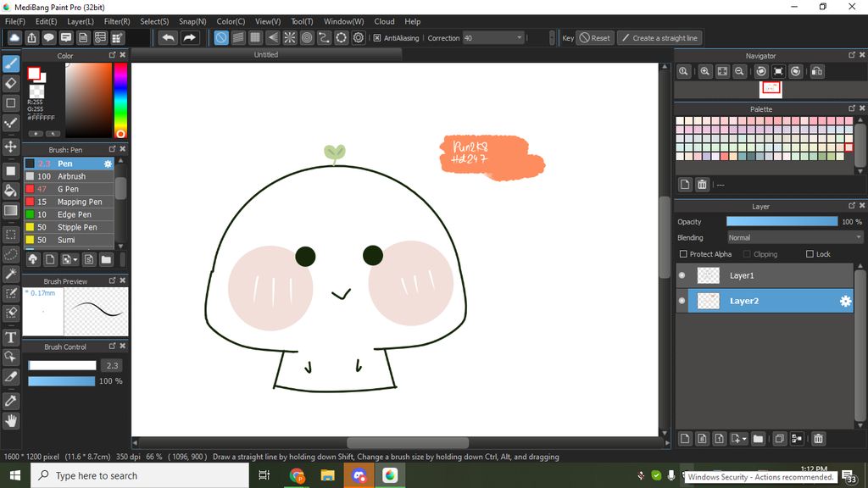The image size is (868, 488).
Task: Open MediBang Paint from the taskbar
Action: pos(390,475)
